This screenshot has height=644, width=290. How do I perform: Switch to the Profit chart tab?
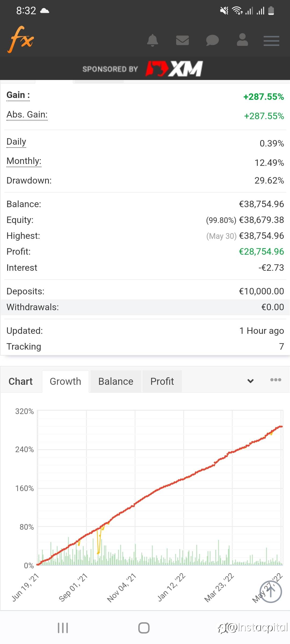162,381
